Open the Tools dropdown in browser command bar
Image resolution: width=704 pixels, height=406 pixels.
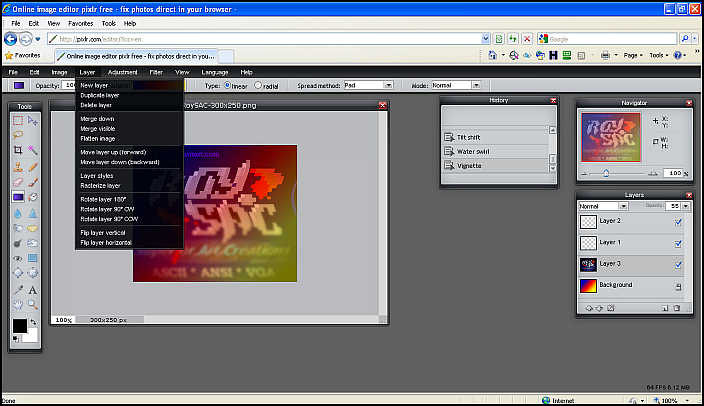pos(659,55)
